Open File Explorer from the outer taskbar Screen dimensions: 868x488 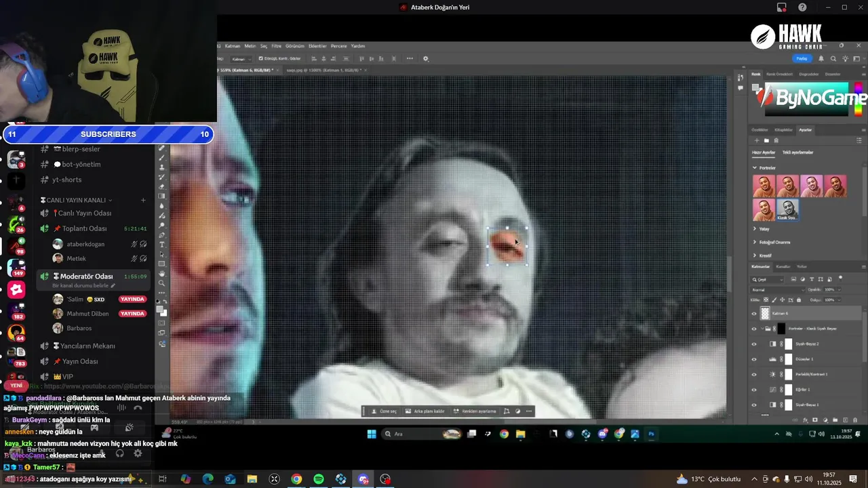(252, 479)
